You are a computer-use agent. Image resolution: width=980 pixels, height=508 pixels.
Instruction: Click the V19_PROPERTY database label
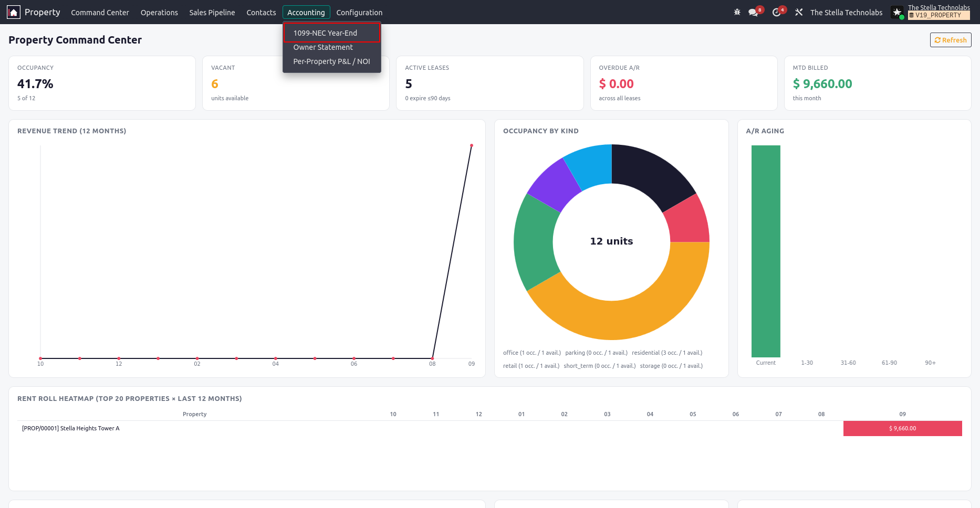click(x=939, y=15)
